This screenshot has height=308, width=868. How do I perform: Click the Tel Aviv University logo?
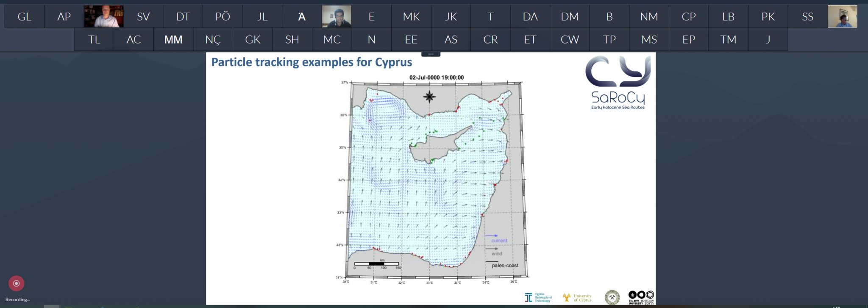click(641, 297)
